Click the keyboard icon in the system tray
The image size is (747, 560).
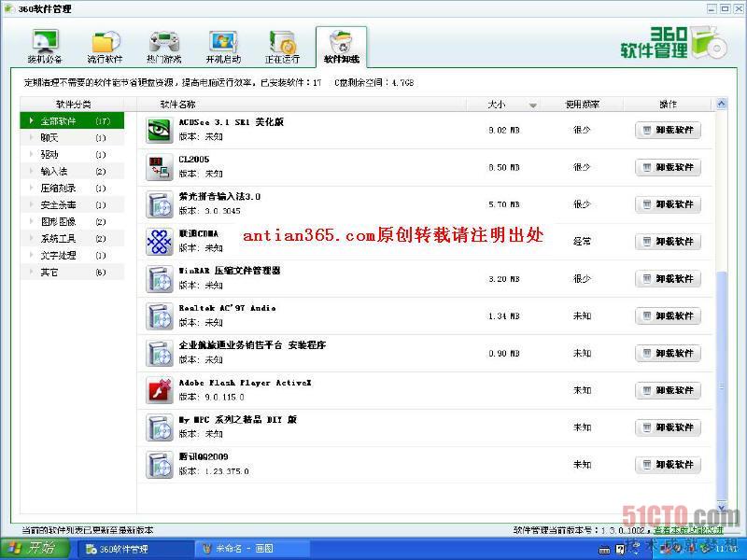pos(604,551)
